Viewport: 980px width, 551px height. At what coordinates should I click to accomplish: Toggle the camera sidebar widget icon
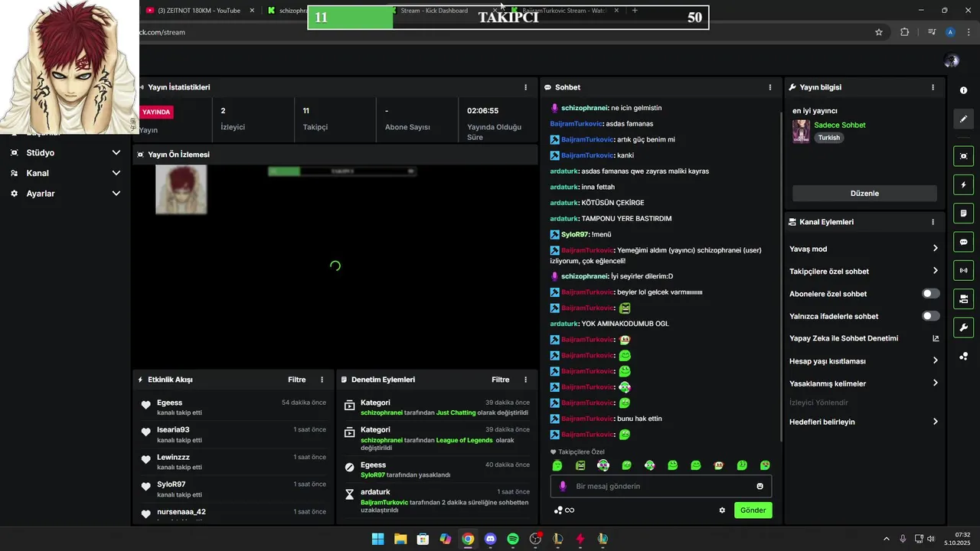pos(963,298)
